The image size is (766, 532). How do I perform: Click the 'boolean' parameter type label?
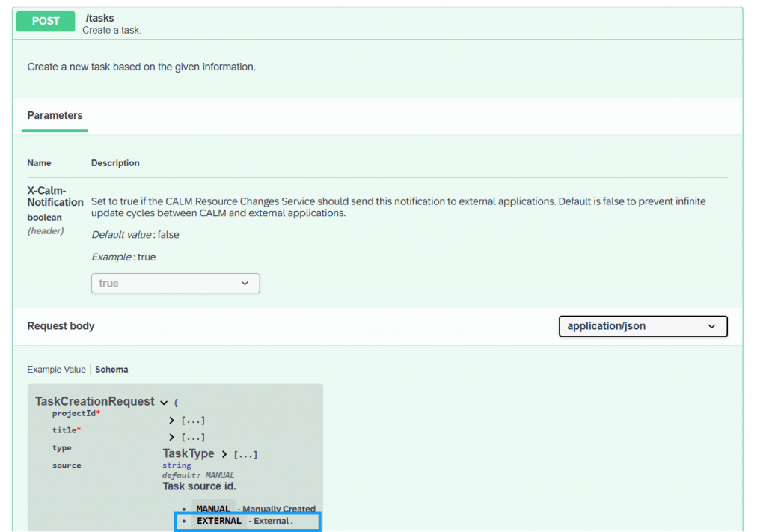click(44, 218)
